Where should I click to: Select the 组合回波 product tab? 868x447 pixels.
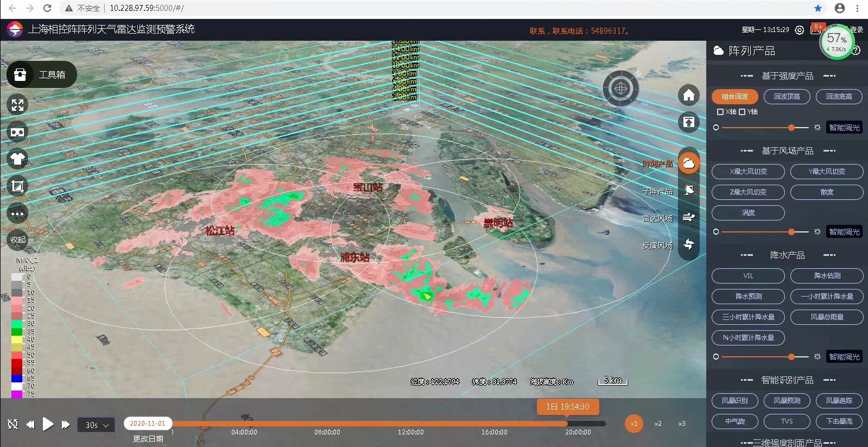734,97
